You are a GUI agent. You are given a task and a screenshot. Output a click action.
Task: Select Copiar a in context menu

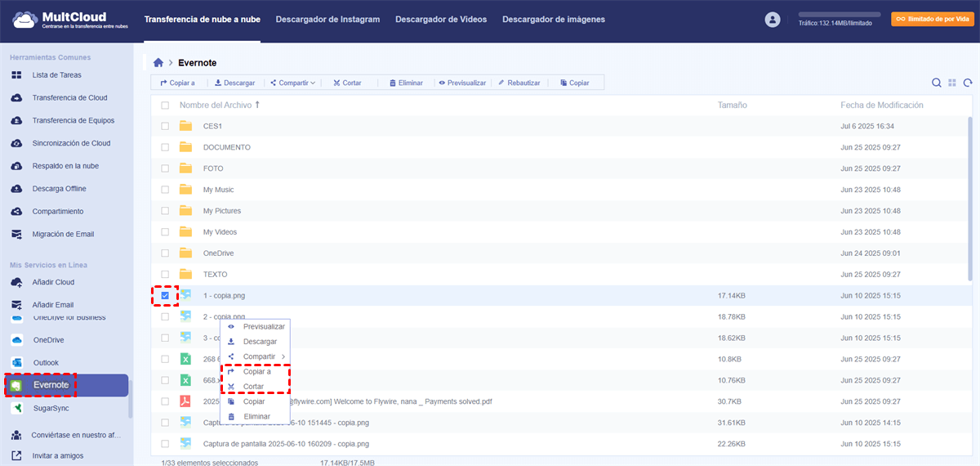[x=256, y=372]
